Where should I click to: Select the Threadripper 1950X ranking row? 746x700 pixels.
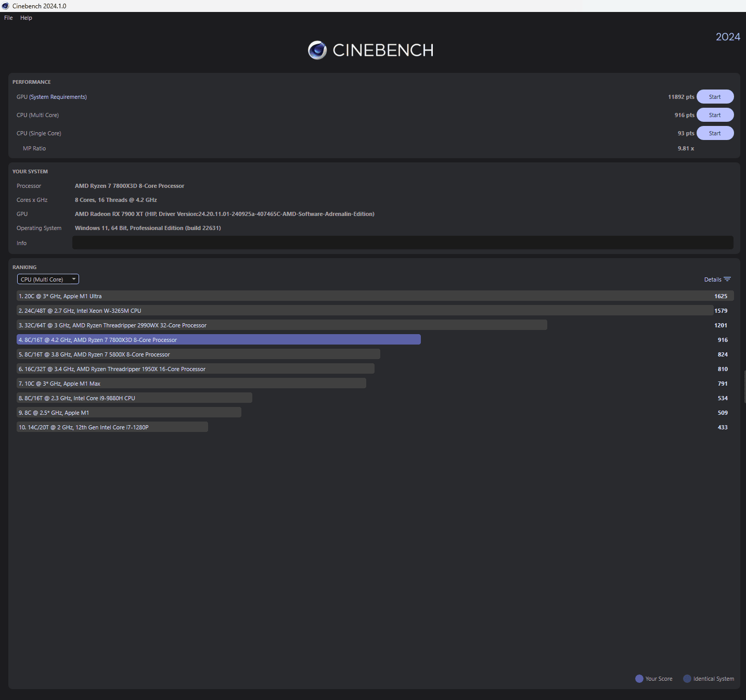[x=375, y=368]
